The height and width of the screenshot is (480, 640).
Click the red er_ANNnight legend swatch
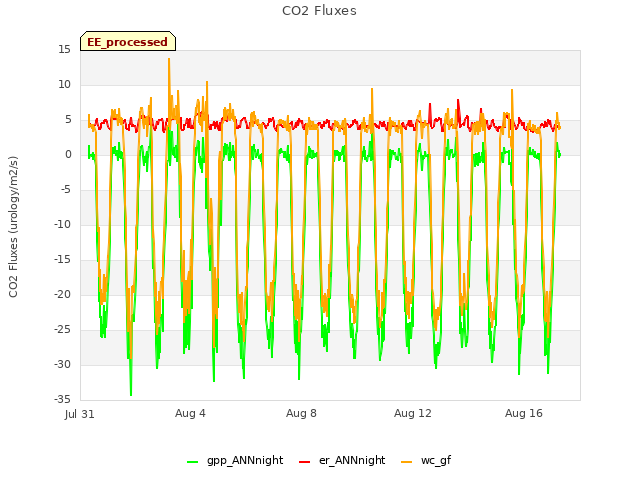click(304, 462)
